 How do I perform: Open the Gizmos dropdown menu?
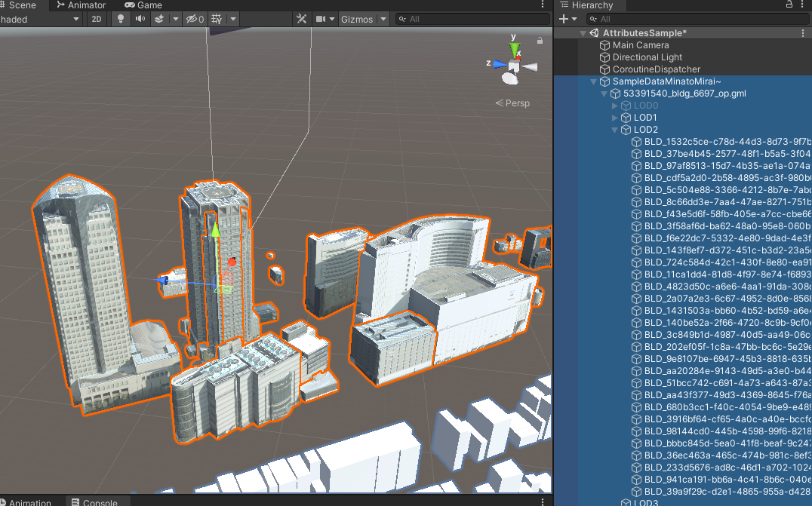pyautogui.click(x=382, y=19)
